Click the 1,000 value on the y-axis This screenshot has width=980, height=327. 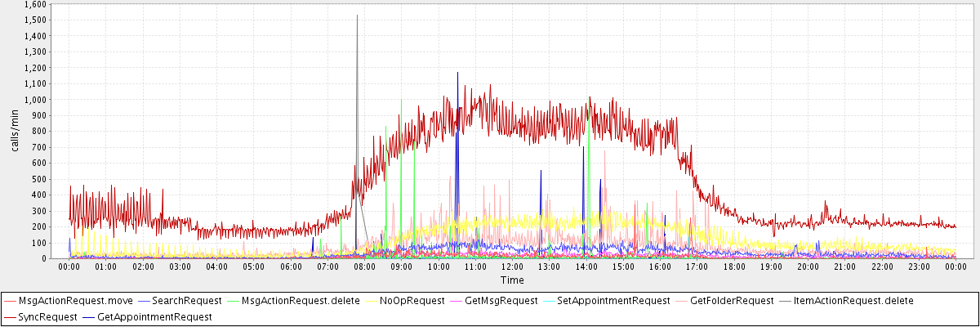click(35, 100)
